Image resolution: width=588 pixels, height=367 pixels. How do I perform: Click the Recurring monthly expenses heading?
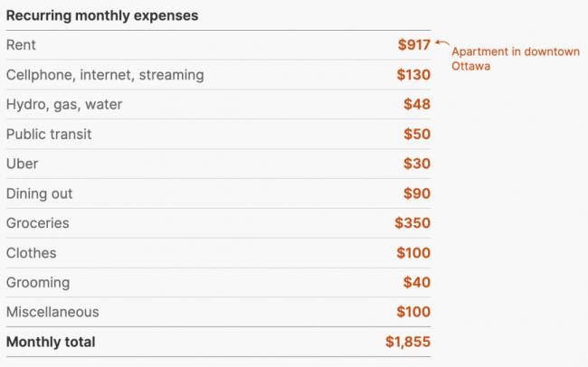pyautogui.click(x=102, y=16)
